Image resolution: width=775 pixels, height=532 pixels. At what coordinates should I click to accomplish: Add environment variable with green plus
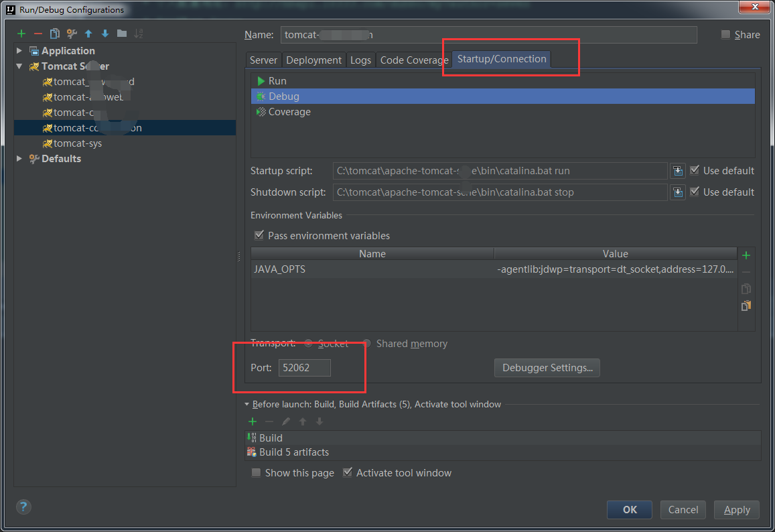[x=746, y=255]
